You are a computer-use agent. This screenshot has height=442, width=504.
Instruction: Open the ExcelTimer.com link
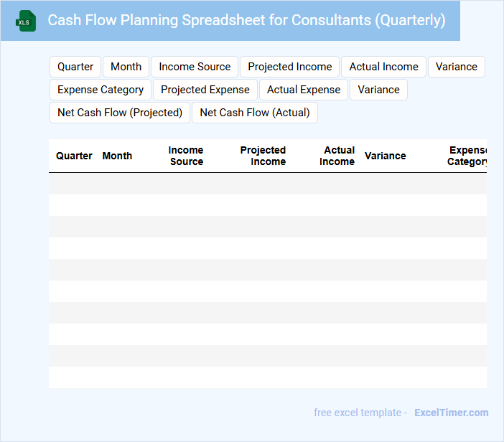click(451, 413)
